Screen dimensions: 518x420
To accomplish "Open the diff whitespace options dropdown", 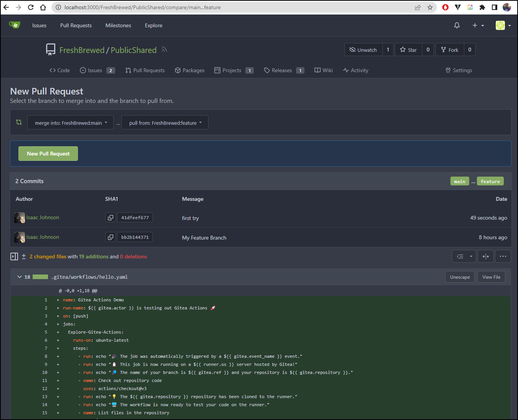I will 464,256.
